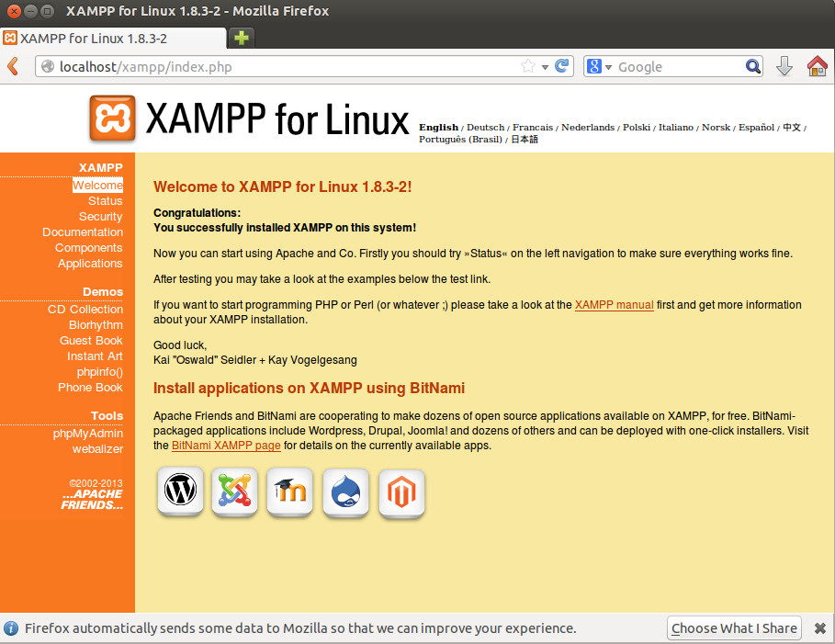
Task: Switch language to Deutsch
Action: 486,128
